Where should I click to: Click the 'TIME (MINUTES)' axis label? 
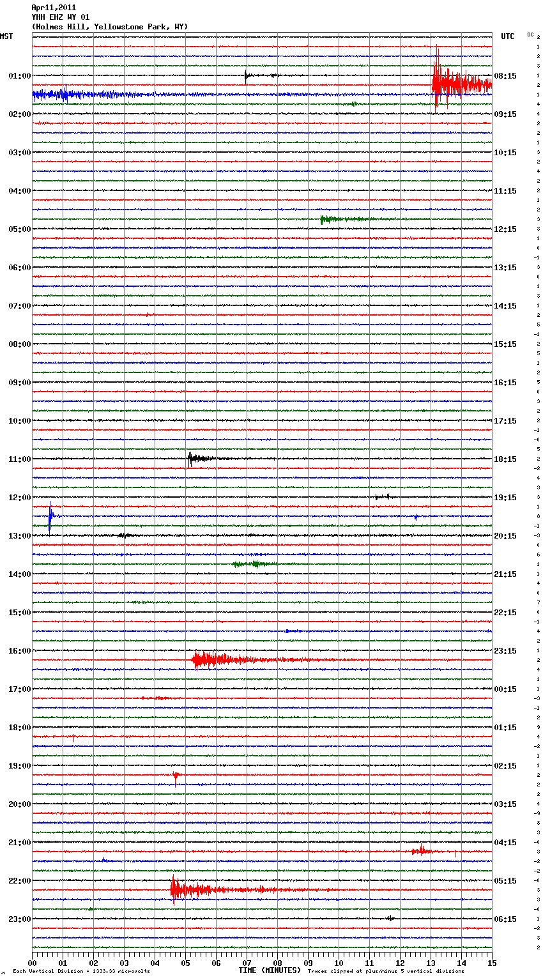270,970
